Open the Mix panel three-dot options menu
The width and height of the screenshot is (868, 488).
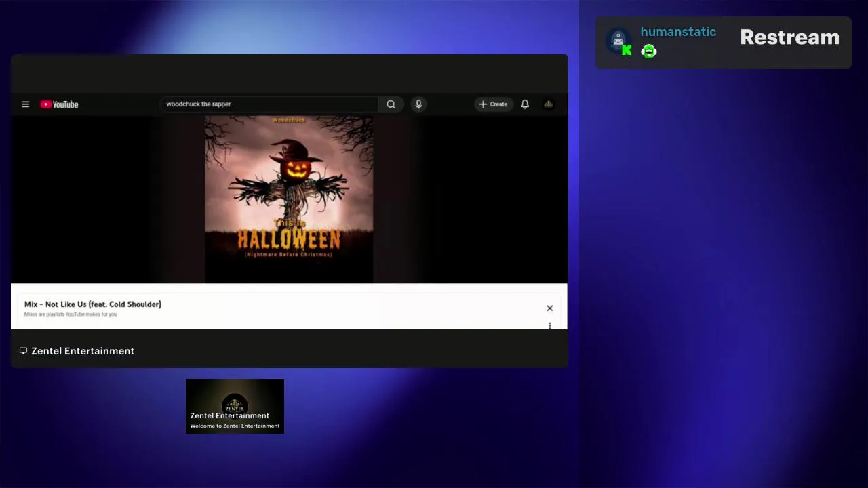550,326
